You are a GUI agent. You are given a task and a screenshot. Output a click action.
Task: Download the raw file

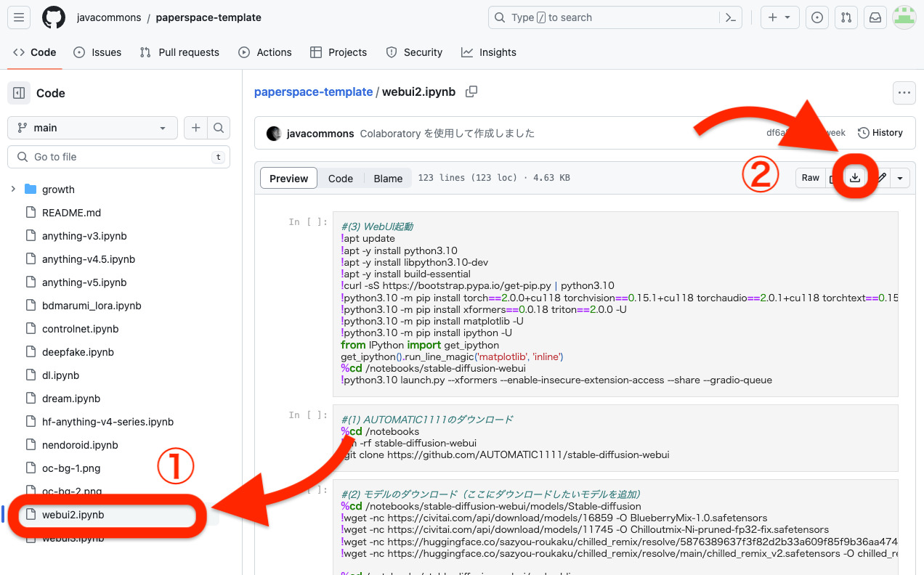[x=855, y=178]
